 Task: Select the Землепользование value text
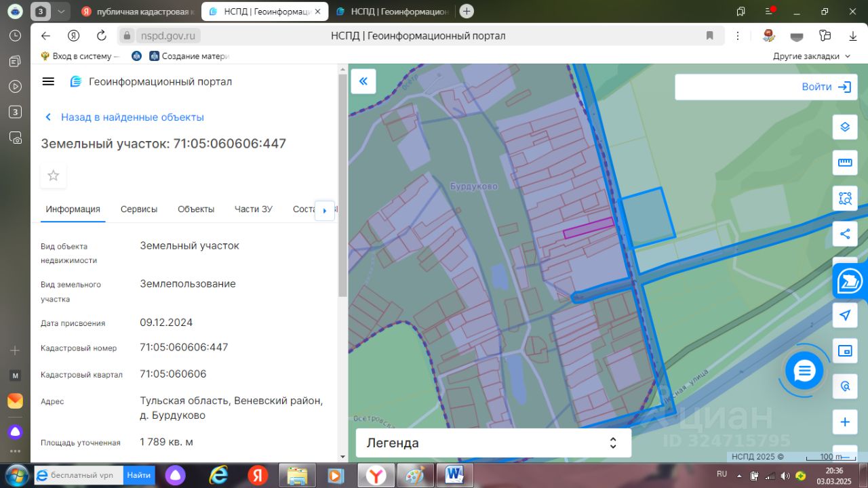click(188, 283)
